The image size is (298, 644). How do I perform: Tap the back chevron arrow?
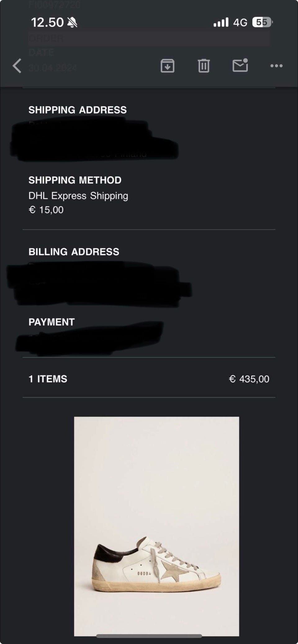coord(17,66)
